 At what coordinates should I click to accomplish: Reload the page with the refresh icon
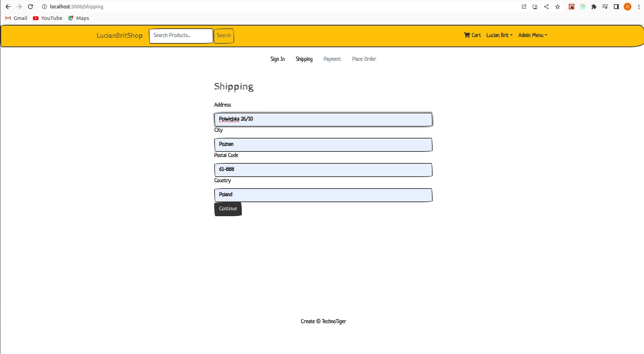point(30,7)
